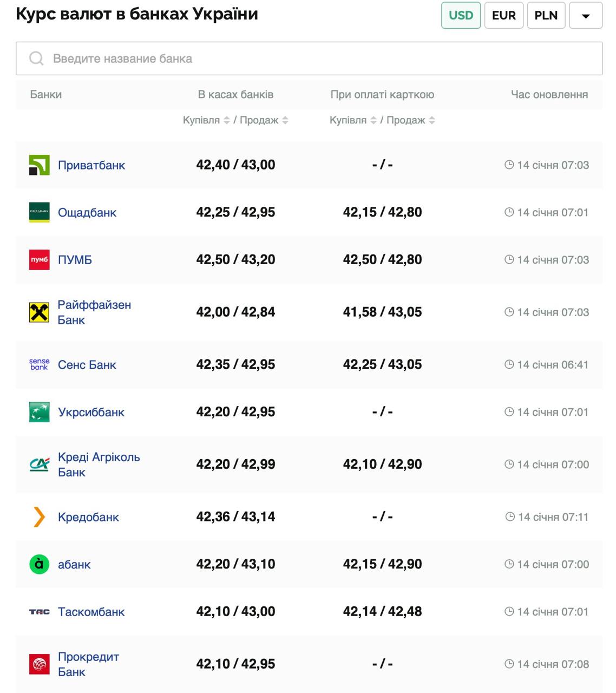The height and width of the screenshot is (693, 616).
Task: Sort by card payment Продаж rate
Action: click(x=432, y=120)
